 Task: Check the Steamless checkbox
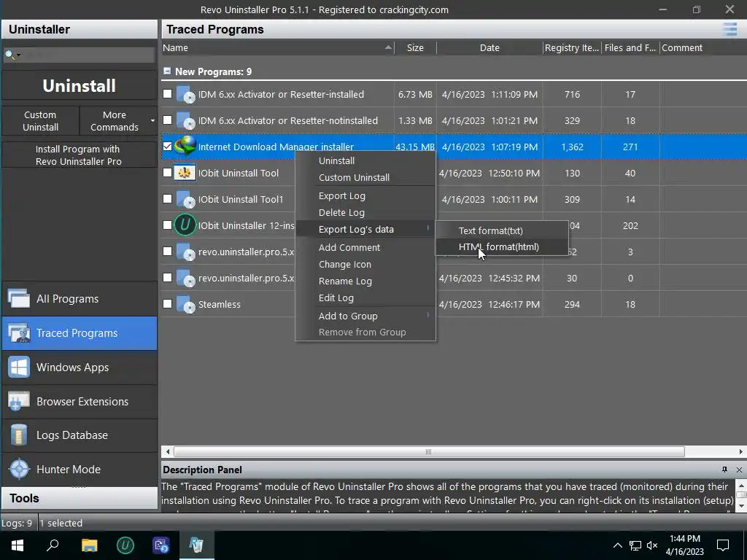167,303
